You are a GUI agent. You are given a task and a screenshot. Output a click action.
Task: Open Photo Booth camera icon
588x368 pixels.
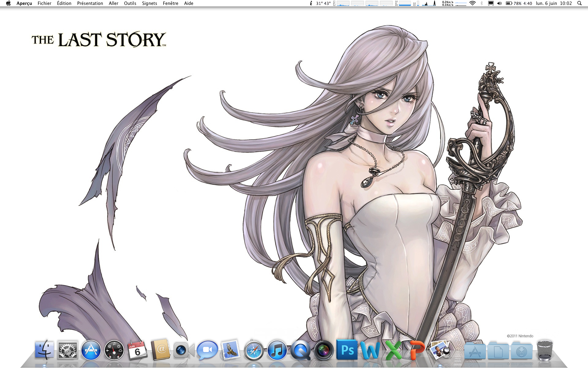(324, 350)
